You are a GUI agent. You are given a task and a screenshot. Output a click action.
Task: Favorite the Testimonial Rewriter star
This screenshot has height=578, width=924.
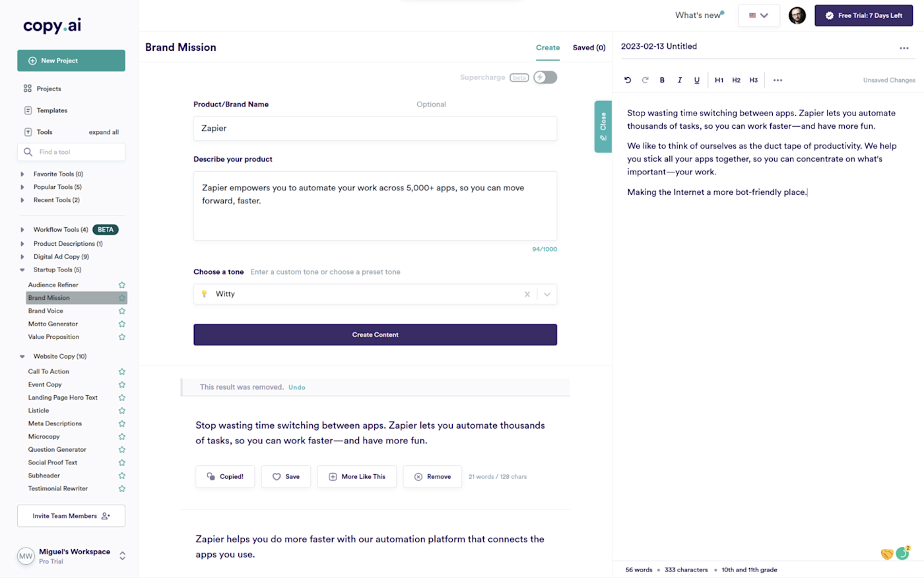121,489
